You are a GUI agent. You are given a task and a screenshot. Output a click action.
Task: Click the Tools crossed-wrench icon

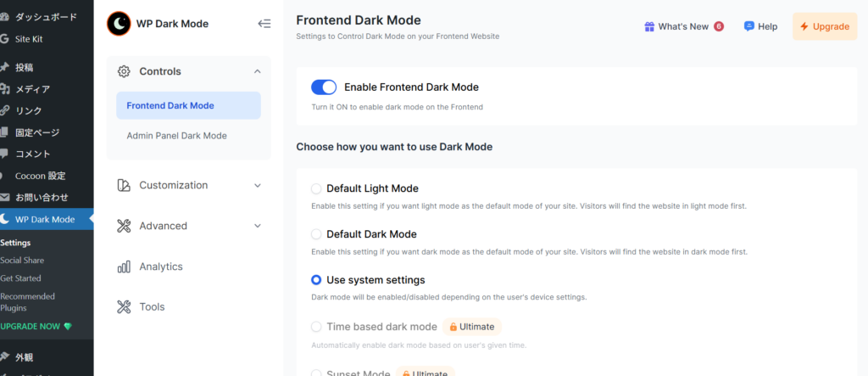point(124,307)
